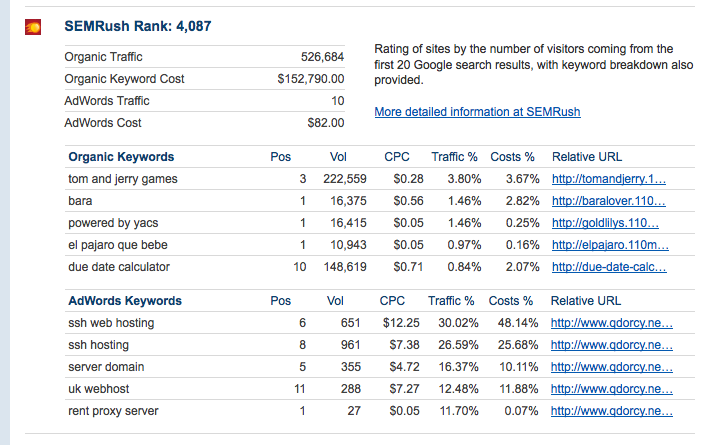This screenshot has height=445, width=706.
Task: Click the 148,619 volume cell
Action: [345, 267]
